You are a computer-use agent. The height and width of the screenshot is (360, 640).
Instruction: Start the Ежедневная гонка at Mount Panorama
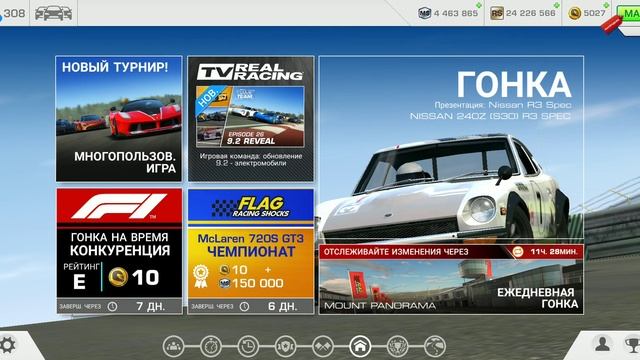point(451,287)
